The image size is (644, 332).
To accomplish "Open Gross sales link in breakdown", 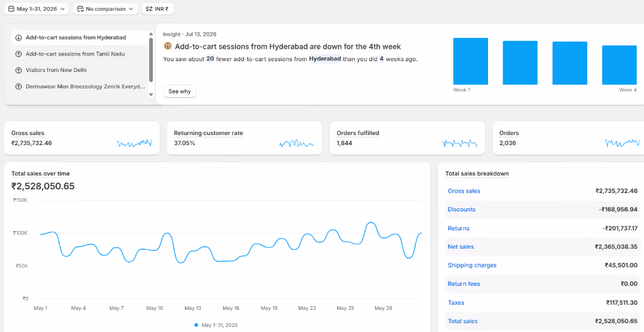I will [463, 191].
